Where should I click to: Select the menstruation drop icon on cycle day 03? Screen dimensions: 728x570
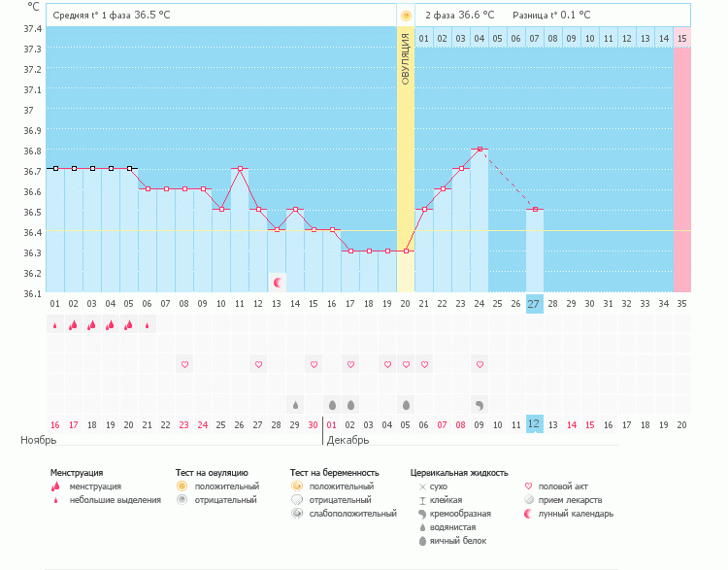tap(92, 325)
